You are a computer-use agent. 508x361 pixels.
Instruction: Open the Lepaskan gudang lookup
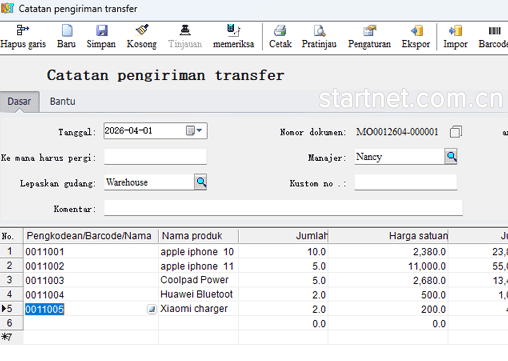[x=201, y=182]
